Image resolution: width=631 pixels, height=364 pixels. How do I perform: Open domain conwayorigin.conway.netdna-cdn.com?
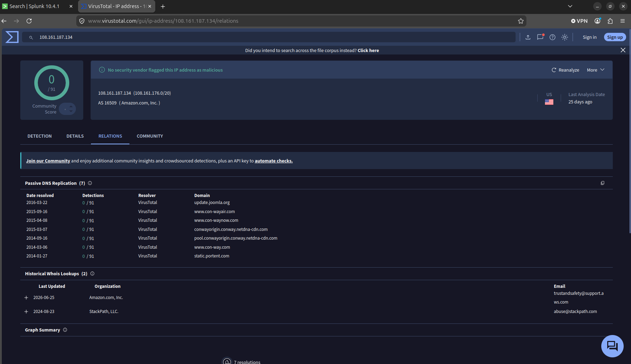[231, 230]
